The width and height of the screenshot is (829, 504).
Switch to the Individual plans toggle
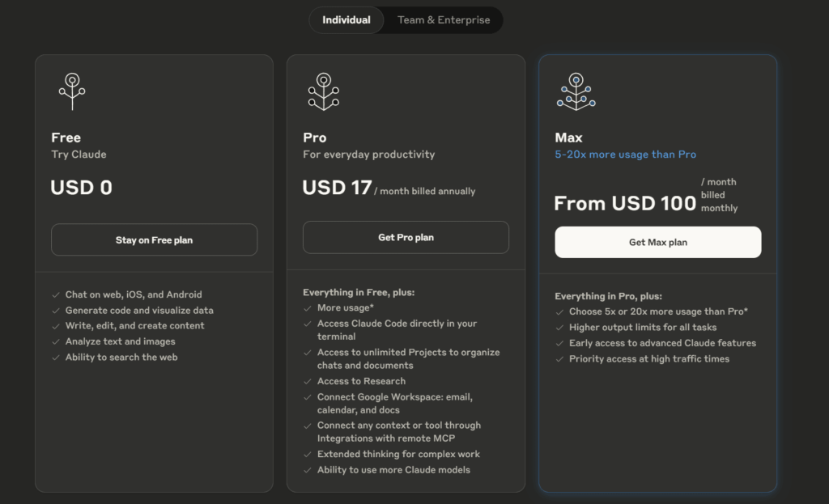coord(346,20)
